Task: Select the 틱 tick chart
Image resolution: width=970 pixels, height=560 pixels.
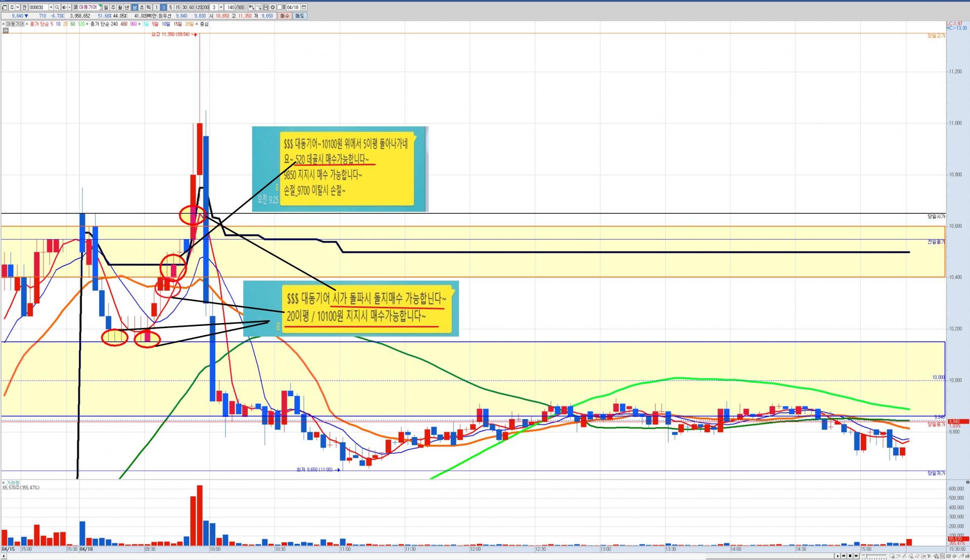Action: click(149, 8)
